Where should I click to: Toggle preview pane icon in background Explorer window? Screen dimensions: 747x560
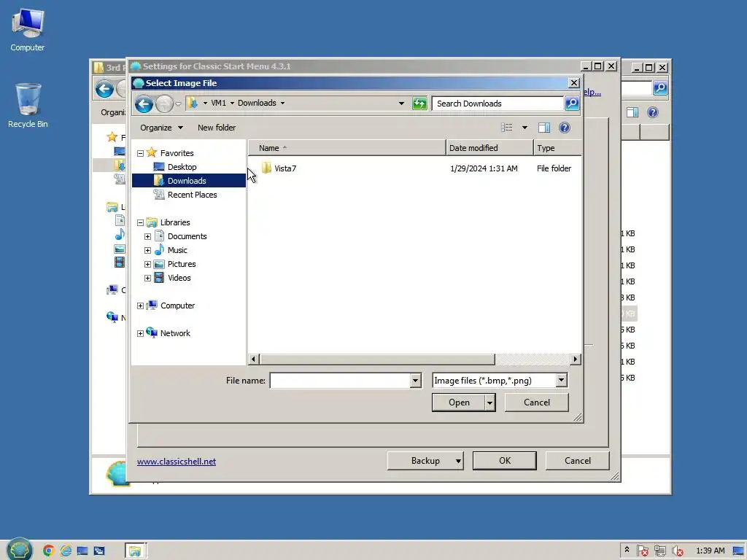click(632, 112)
